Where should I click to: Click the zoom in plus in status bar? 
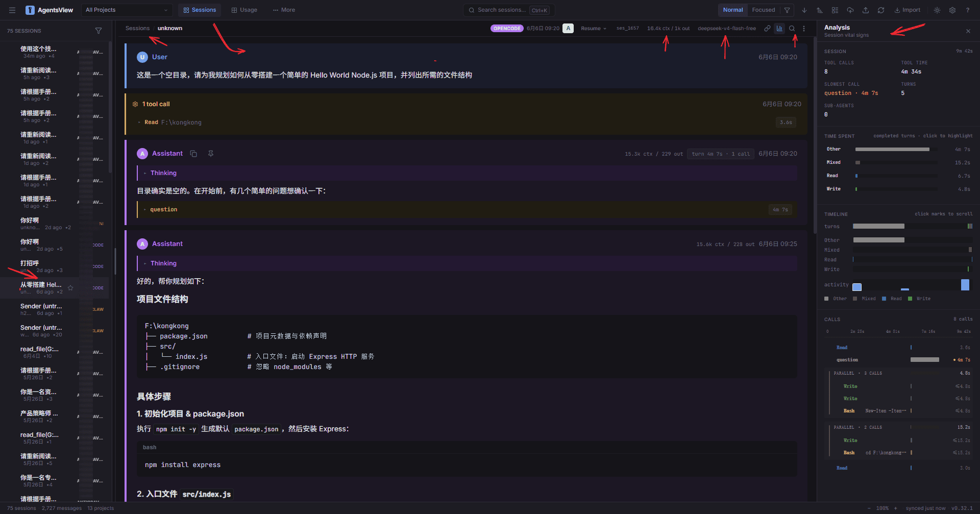895,508
